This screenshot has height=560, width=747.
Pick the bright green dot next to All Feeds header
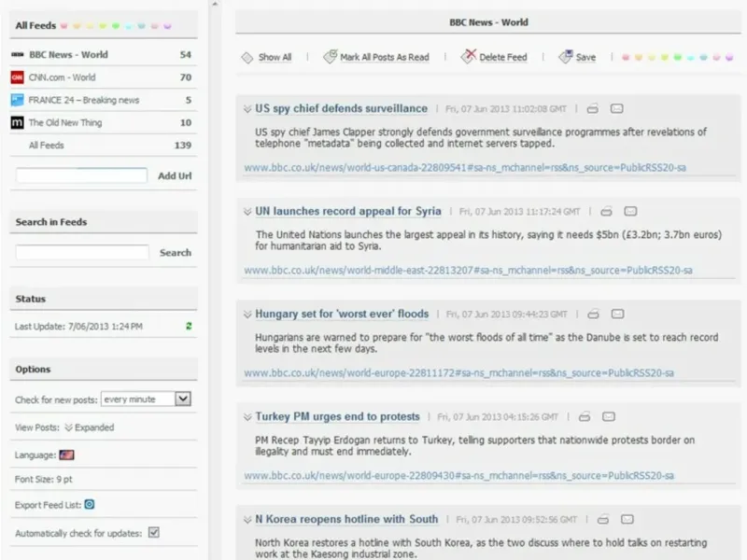(116, 26)
